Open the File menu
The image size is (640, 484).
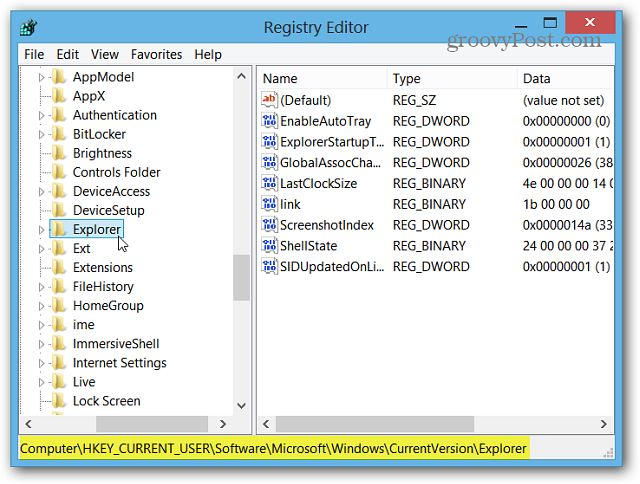pos(34,54)
